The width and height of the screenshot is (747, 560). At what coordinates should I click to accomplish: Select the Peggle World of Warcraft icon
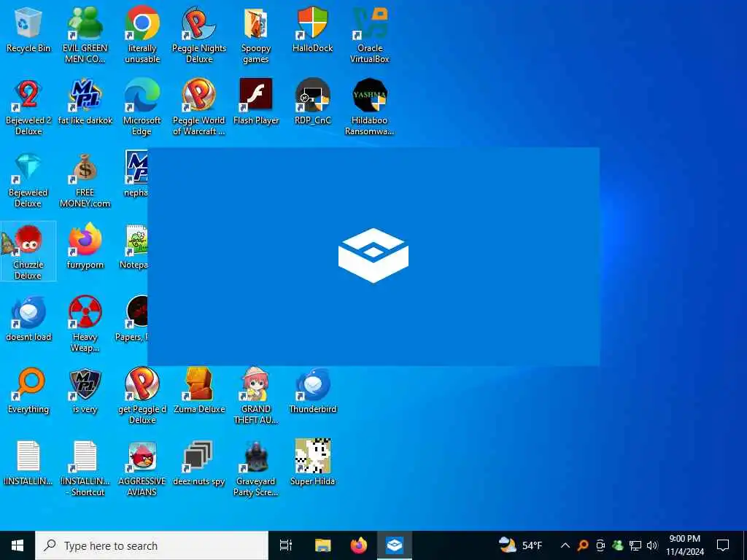198,106
